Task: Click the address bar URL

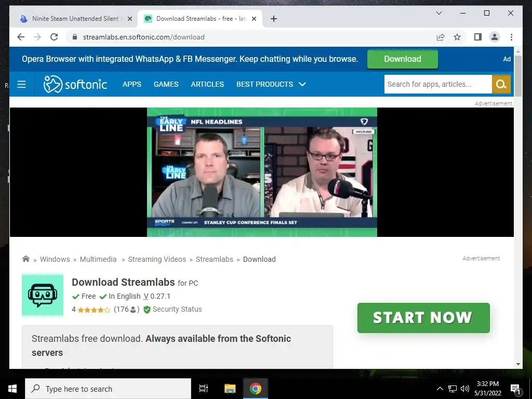Action: (x=144, y=37)
